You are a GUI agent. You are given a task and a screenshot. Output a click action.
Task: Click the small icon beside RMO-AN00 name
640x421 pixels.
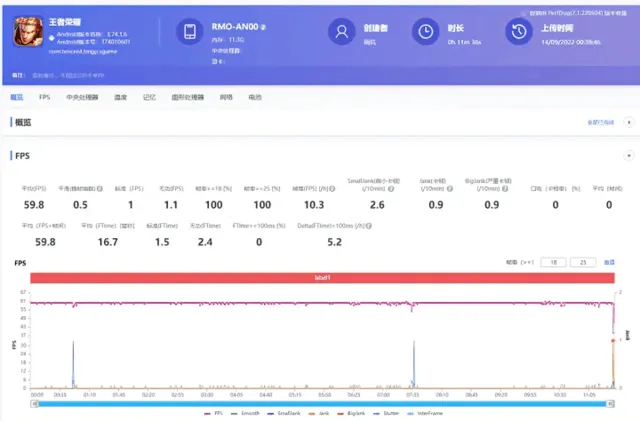pyautogui.click(x=264, y=26)
